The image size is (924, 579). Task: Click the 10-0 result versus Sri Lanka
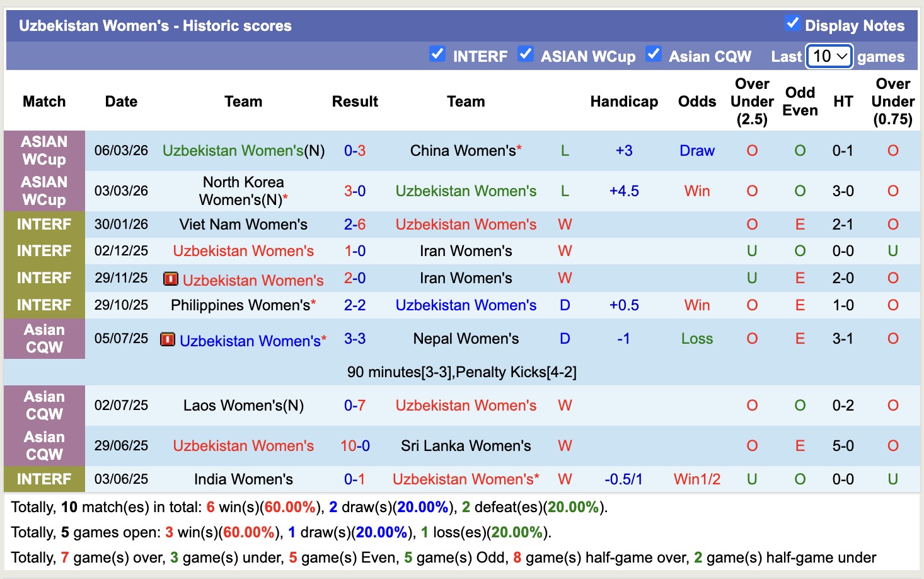(355, 446)
